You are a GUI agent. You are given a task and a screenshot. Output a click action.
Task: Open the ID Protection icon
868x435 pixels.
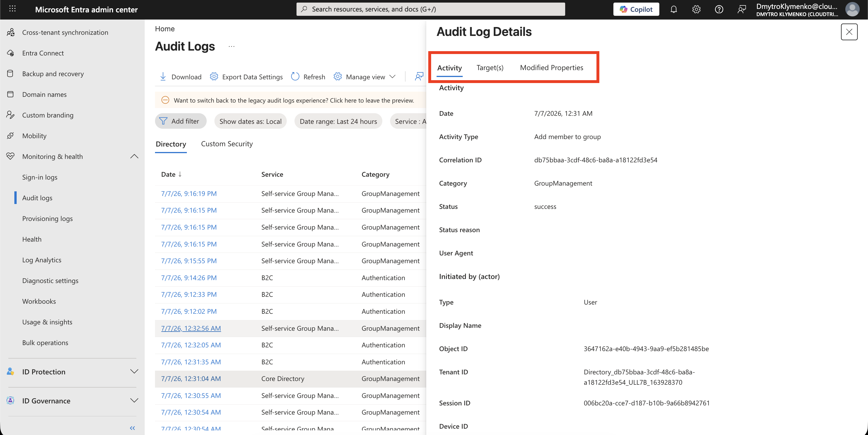click(10, 371)
